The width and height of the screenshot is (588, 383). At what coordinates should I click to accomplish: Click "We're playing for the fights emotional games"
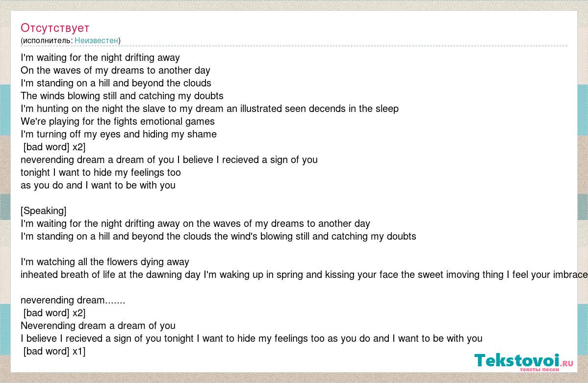tap(118, 122)
